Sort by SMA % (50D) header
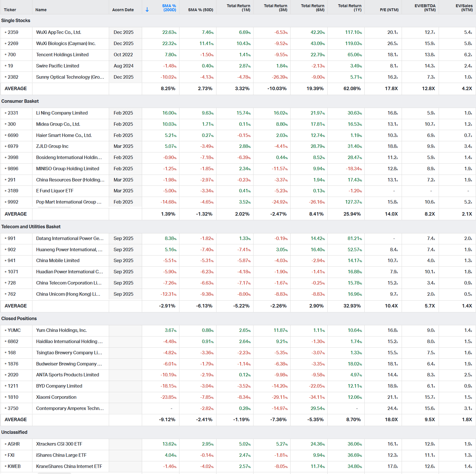This screenshot has height=474, width=476. (201, 10)
